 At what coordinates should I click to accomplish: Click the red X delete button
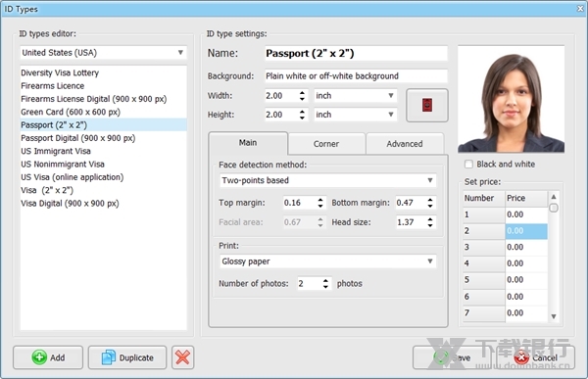182,357
